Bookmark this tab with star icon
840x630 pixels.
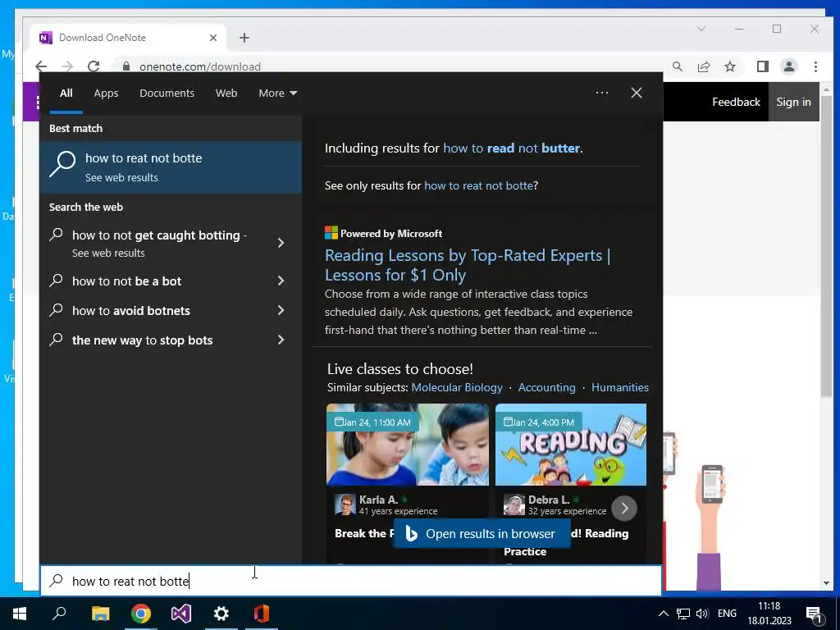(729, 66)
